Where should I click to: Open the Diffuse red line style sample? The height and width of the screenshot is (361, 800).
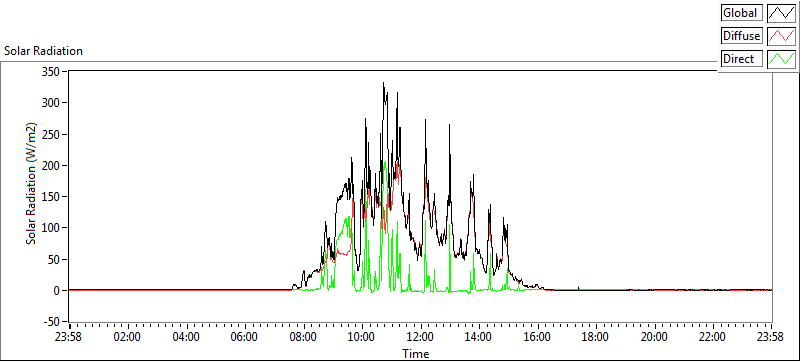click(x=782, y=36)
